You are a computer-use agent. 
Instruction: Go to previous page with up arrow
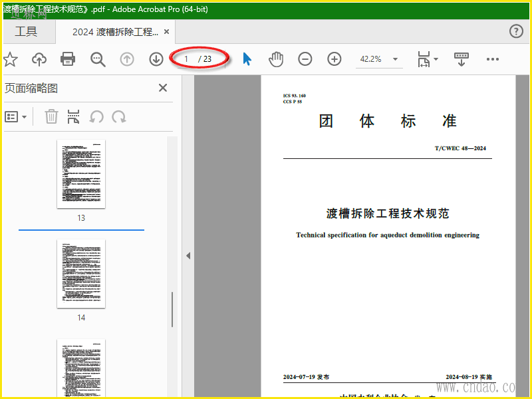[x=127, y=59]
